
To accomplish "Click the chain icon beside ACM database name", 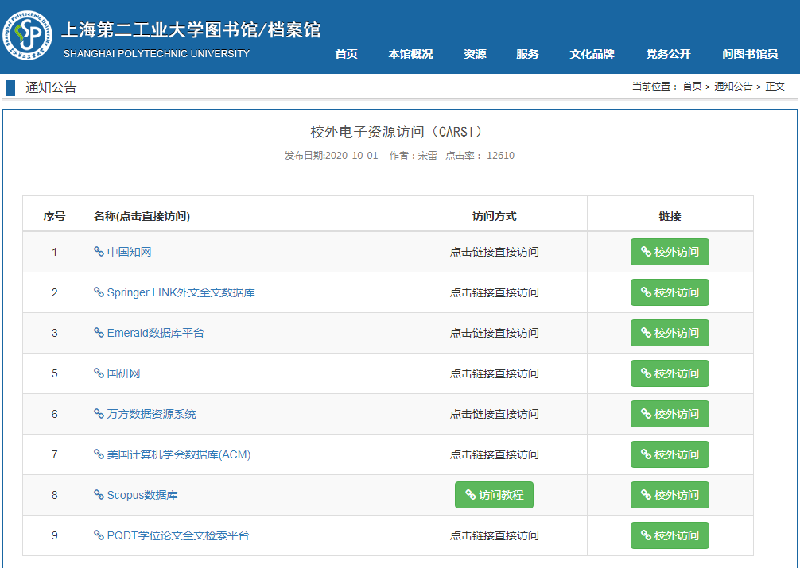I will 99,454.
